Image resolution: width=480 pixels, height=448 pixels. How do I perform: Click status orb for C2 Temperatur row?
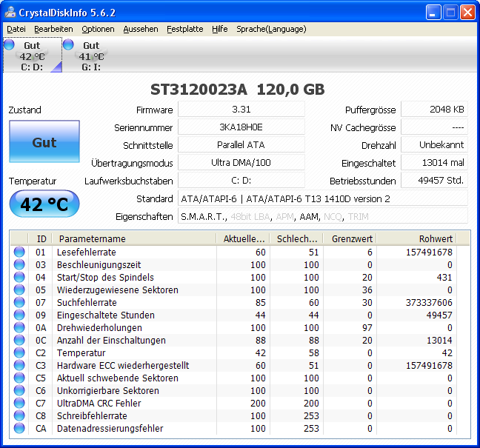pos(19,352)
